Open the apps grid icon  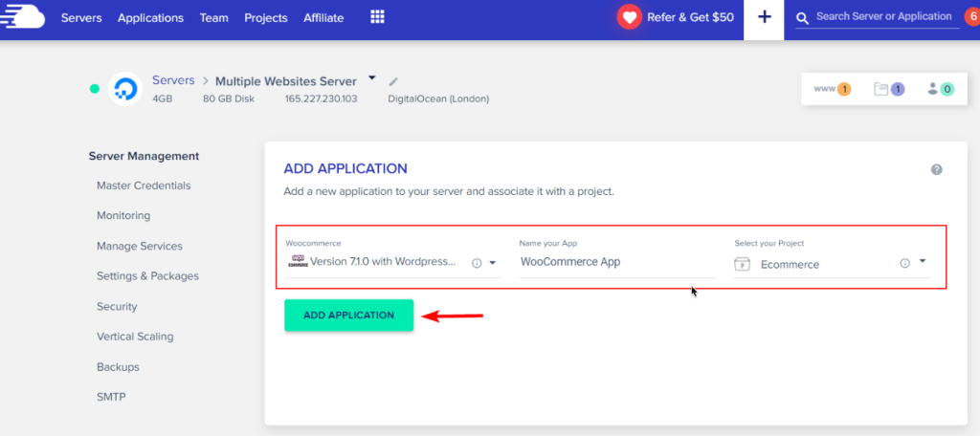click(x=377, y=17)
